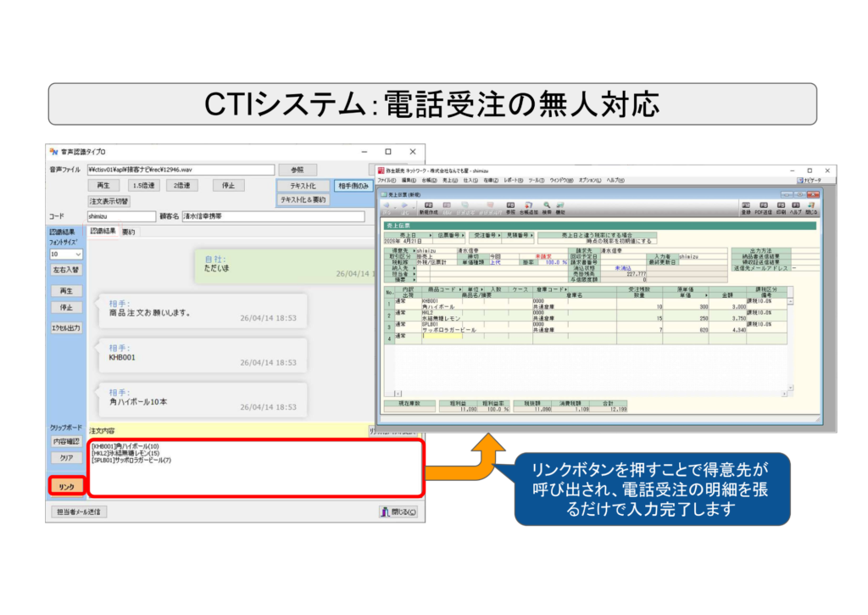Click the 機能 toolbar icon
868x615 pixels.
(560, 208)
